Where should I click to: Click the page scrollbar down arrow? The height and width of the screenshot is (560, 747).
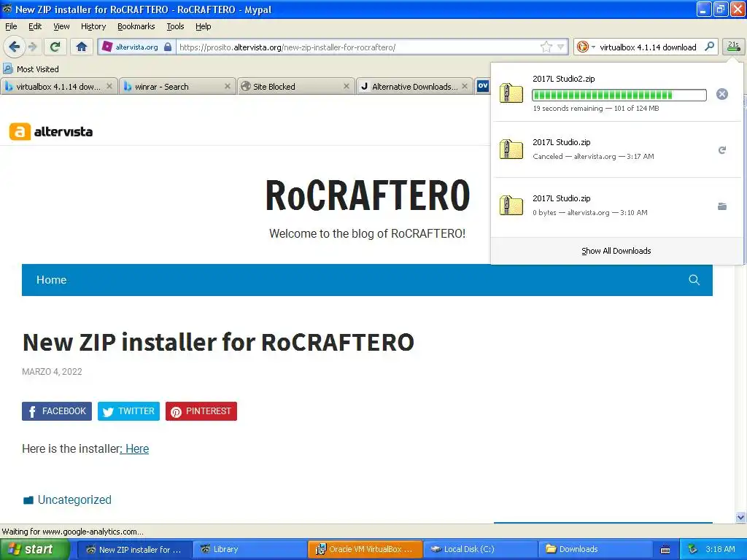pos(740,517)
